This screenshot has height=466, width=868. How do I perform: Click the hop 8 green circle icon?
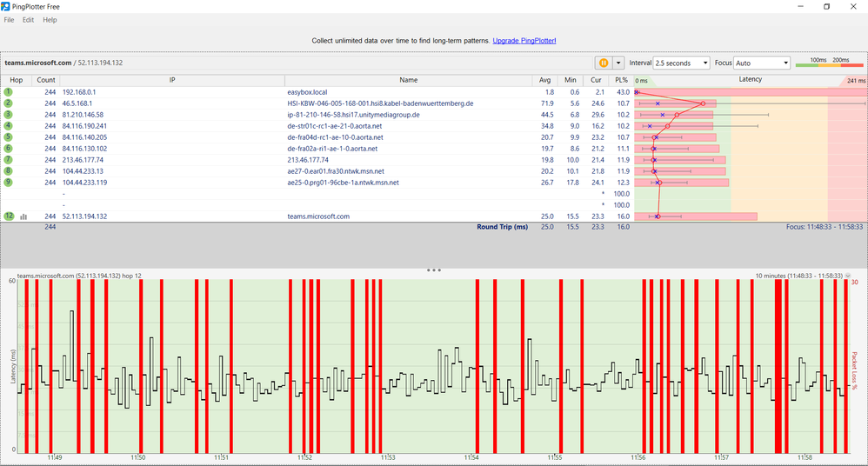point(9,171)
